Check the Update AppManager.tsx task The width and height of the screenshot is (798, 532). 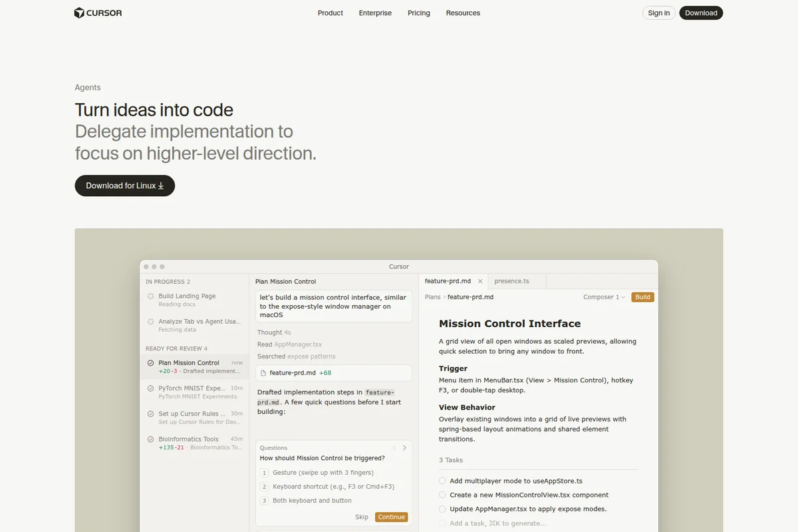coord(442,509)
